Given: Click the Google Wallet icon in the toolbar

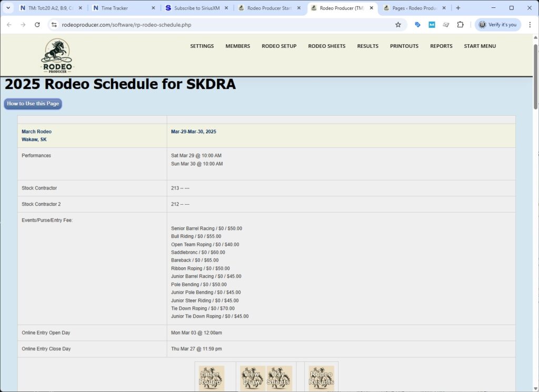Looking at the screenshot, I should click(445, 24).
